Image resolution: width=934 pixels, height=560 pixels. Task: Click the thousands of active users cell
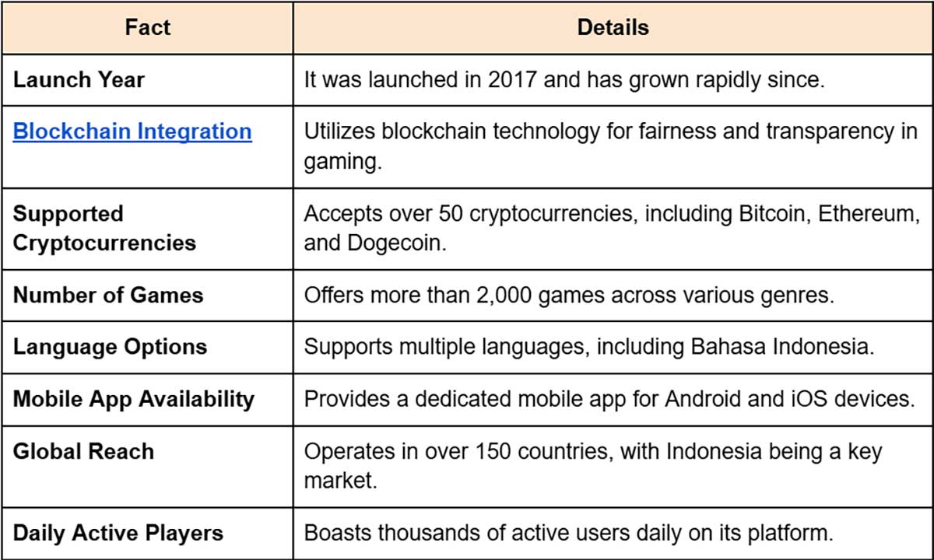pyautogui.click(x=613, y=533)
